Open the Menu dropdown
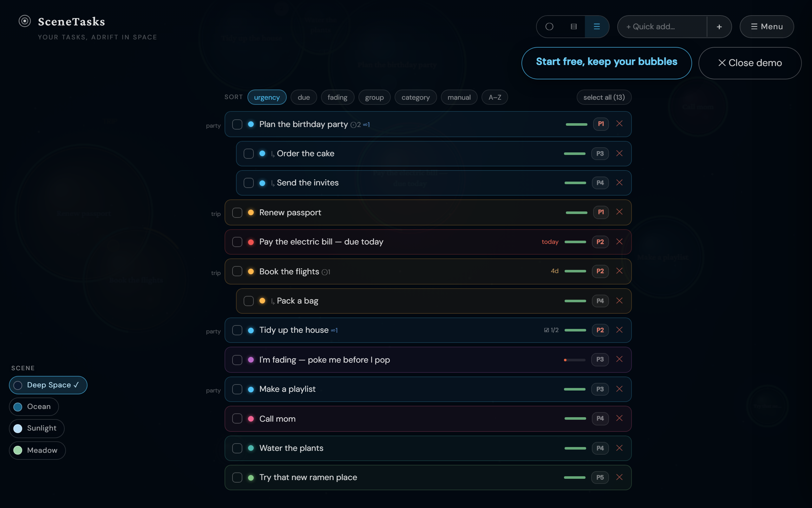Image resolution: width=812 pixels, height=508 pixels. (767, 27)
